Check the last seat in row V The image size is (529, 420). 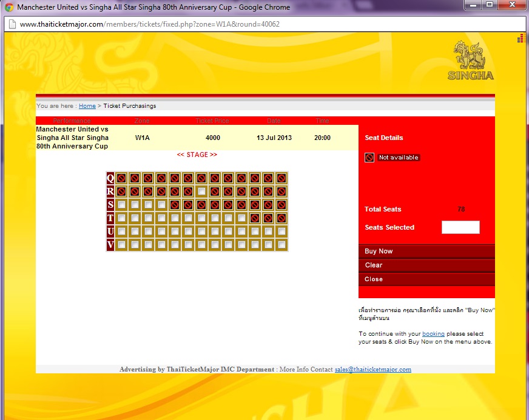(281, 245)
